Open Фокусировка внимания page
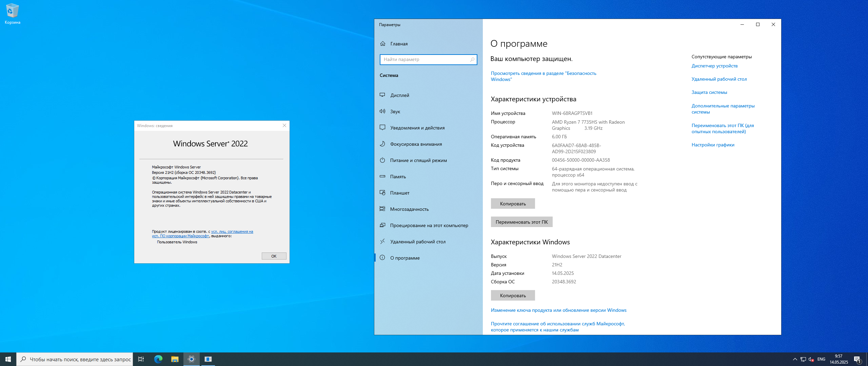The height and width of the screenshot is (366, 868). [x=428, y=144]
